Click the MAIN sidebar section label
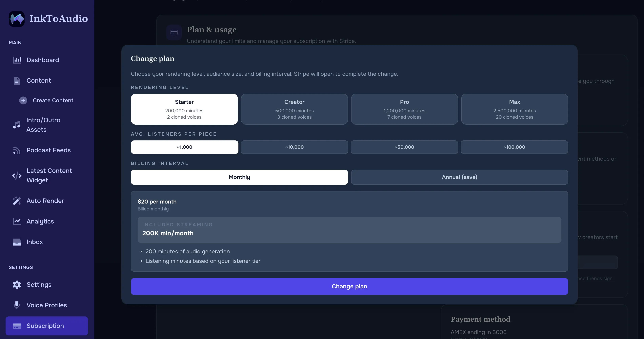The height and width of the screenshot is (339, 644). point(15,43)
